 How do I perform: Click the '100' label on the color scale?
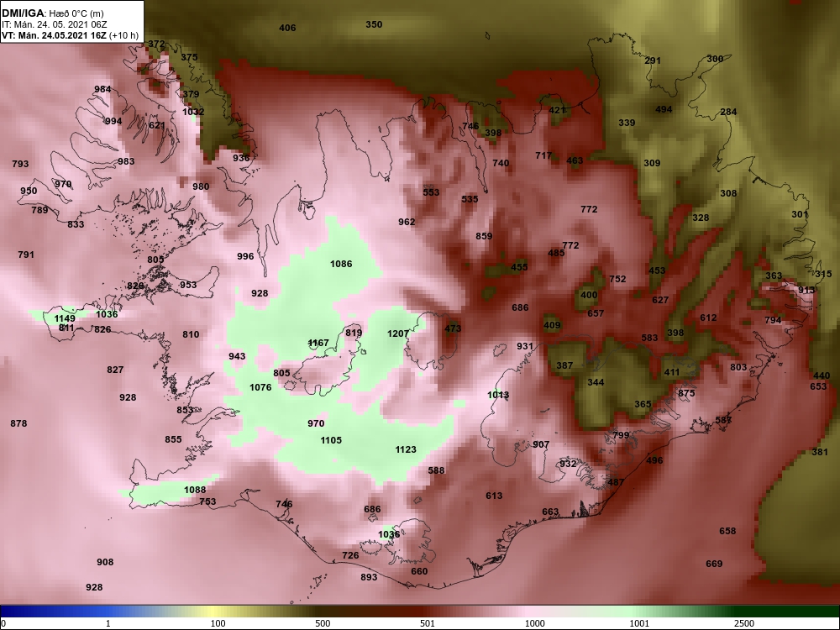218,623
